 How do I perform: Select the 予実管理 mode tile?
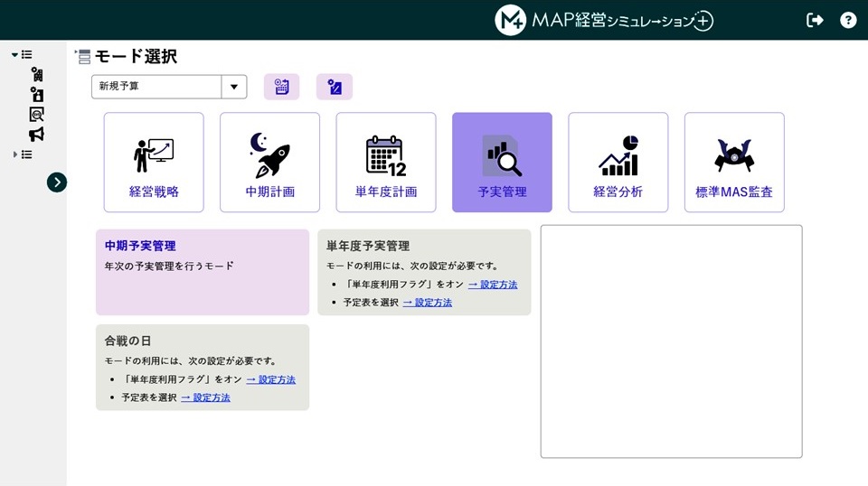pyautogui.click(x=502, y=163)
